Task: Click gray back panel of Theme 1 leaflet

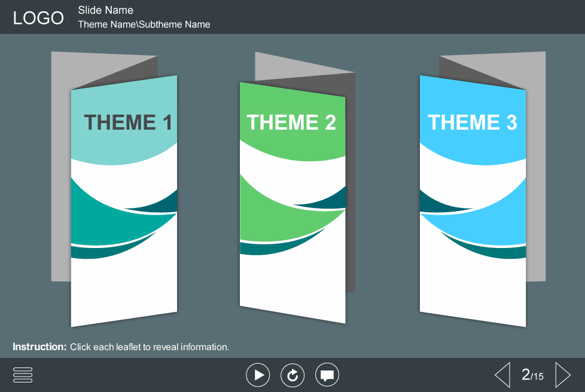Action: [60, 179]
